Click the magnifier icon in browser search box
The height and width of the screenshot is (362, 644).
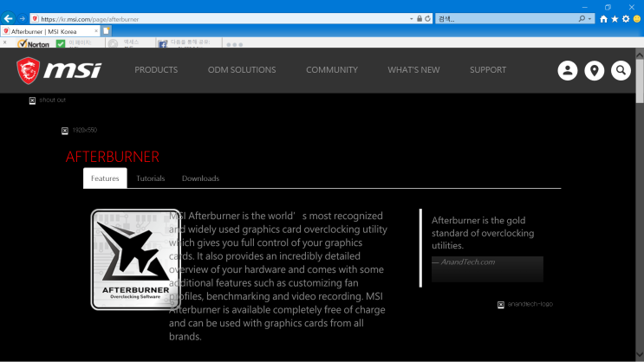(x=582, y=19)
